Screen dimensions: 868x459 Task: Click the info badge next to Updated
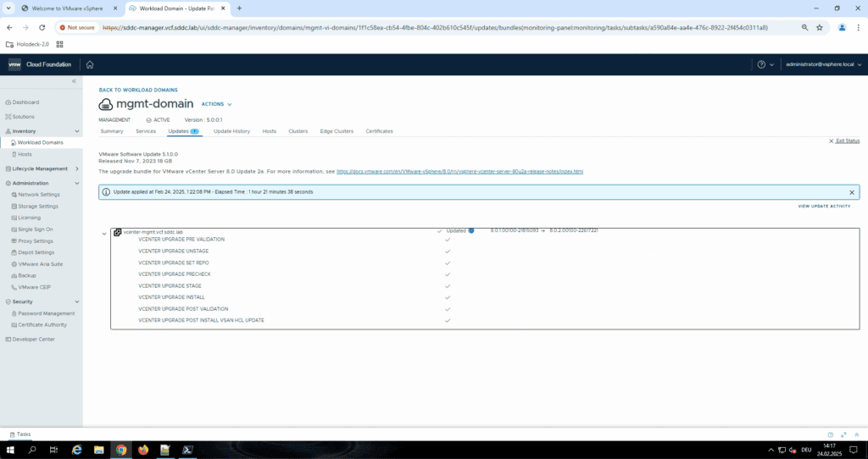click(471, 231)
